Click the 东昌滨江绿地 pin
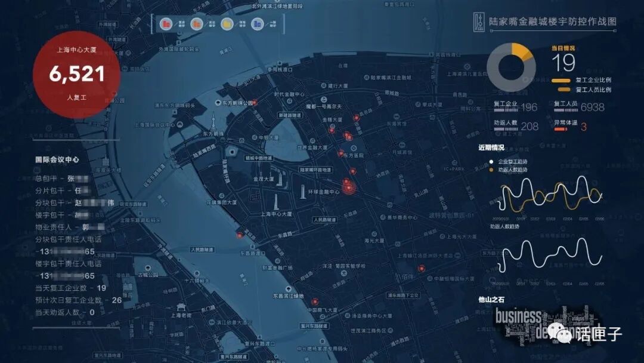This screenshot has width=644, height=363. click(289, 290)
